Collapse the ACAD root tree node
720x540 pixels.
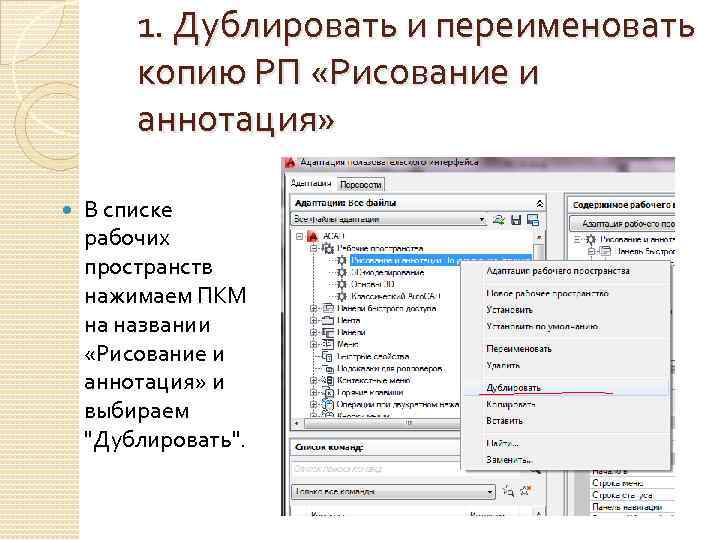click(x=300, y=236)
